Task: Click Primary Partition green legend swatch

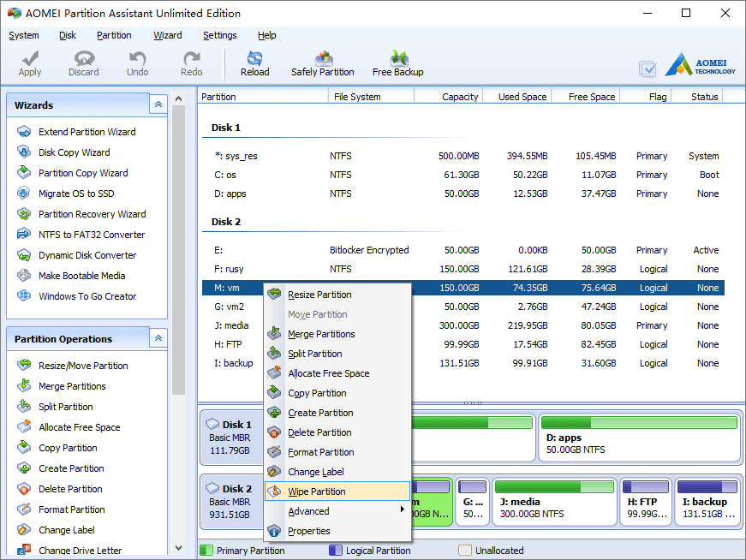Action: coord(206,550)
